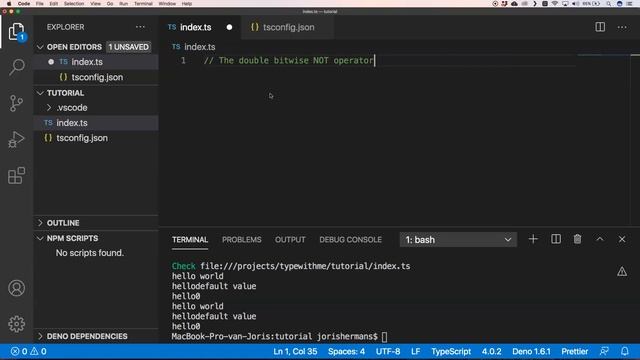
Task: Open the 1: bash terminal dropdown
Action: pyautogui.click(x=458, y=240)
